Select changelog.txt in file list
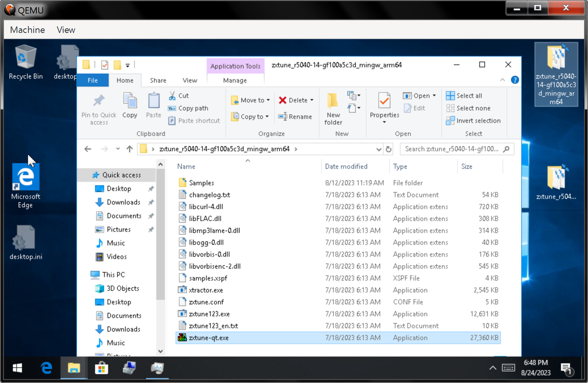 pos(338,194)
